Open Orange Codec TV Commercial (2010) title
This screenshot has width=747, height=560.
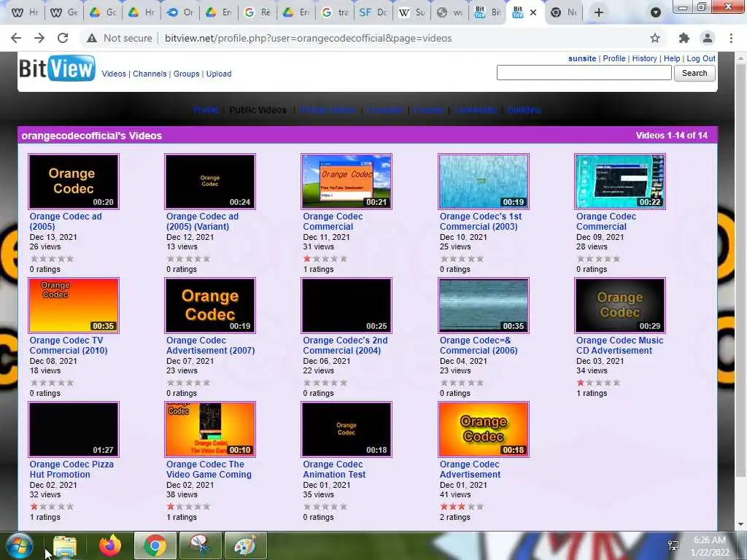(x=68, y=345)
